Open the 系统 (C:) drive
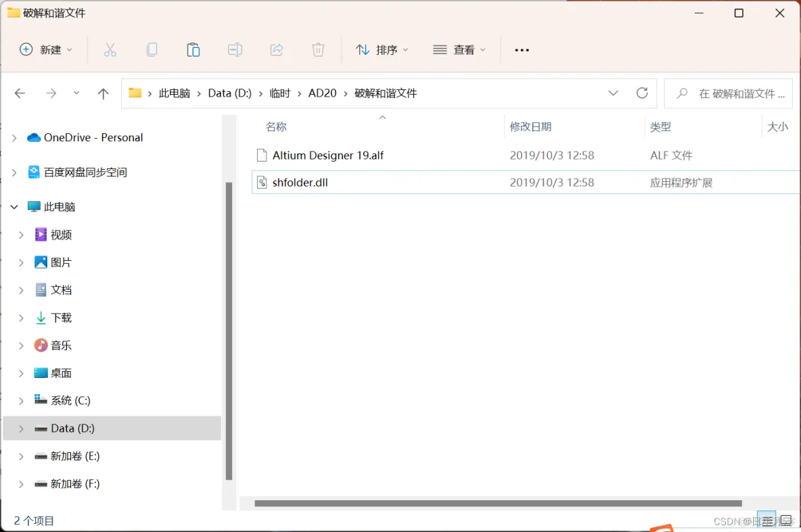This screenshot has width=801, height=532. [x=70, y=400]
